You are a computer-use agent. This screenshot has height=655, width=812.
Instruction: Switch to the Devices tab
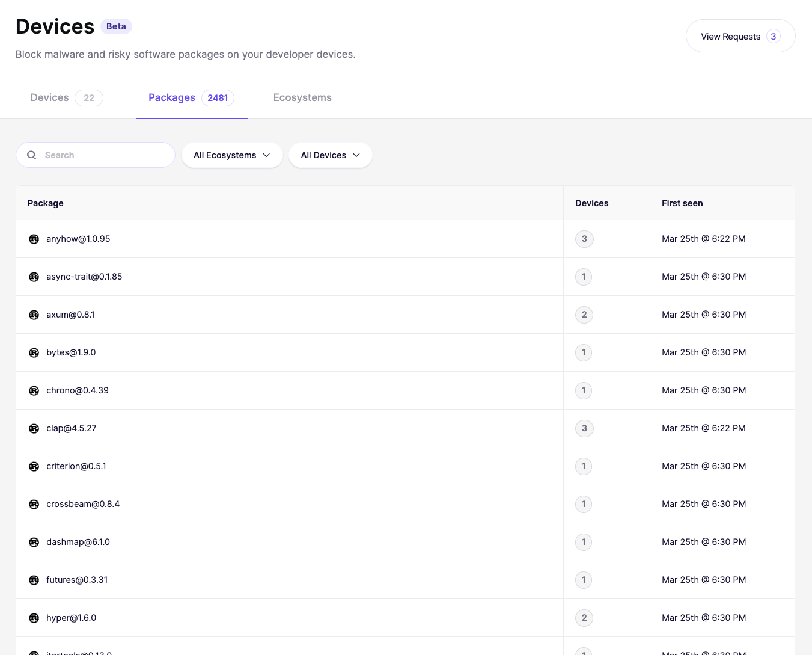67,98
